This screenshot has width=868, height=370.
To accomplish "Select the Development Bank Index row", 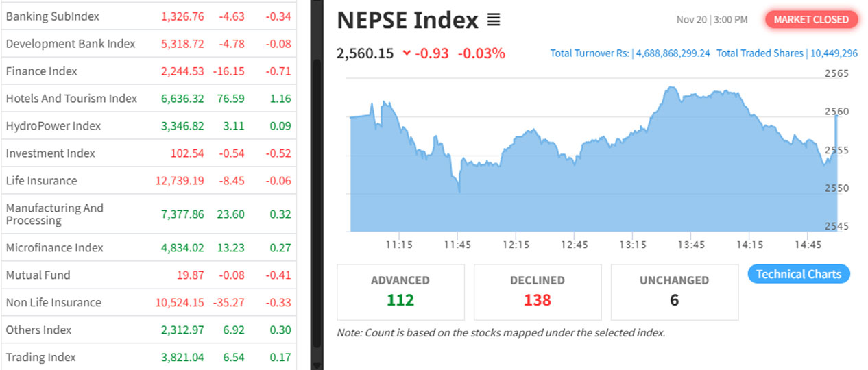I will click(x=71, y=44).
